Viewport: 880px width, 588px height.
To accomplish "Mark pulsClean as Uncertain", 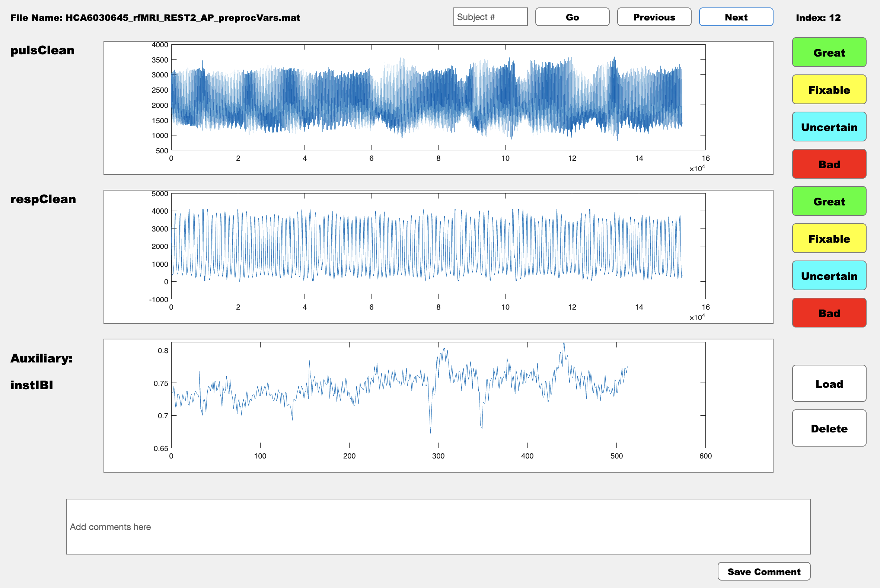I will point(829,127).
